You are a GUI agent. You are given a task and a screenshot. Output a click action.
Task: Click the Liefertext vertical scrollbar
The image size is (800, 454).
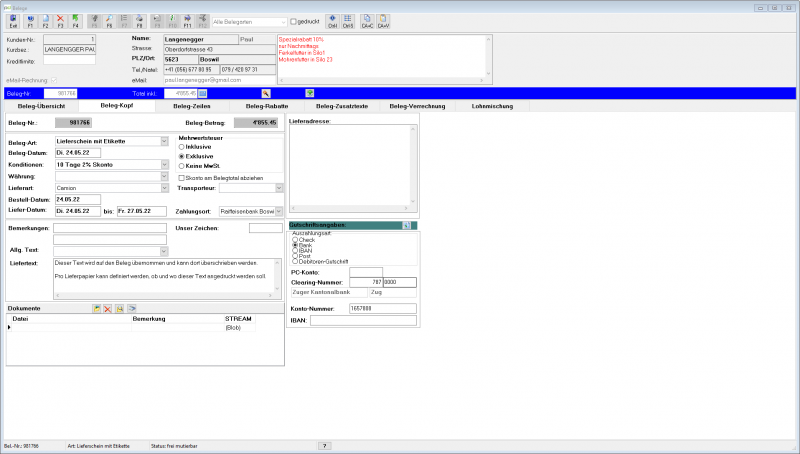(x=278, y=275)
